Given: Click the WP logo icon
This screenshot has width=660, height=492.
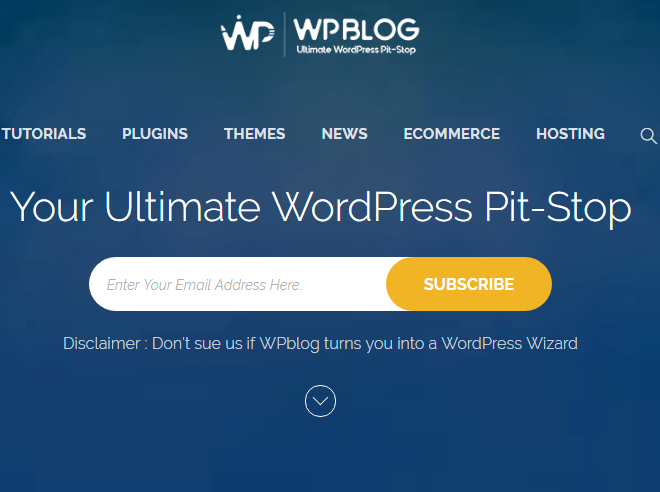Looking at the screenshot, I should point(248,33).
